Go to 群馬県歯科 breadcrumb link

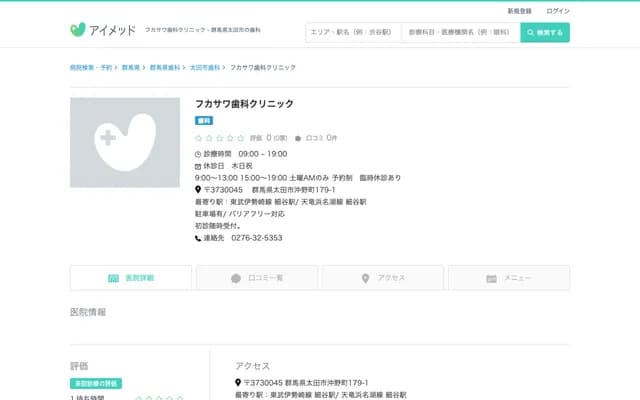tap(165, 67)
